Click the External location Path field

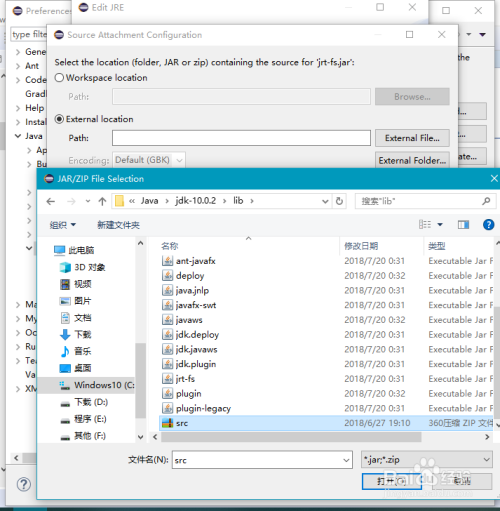click(x=241, y=138)
